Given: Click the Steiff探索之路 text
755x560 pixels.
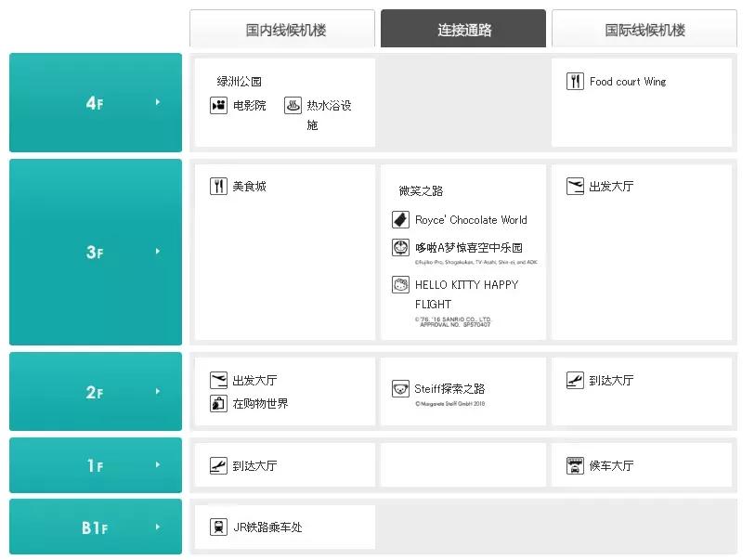Looking at the screenshot, I should (449, 388).
